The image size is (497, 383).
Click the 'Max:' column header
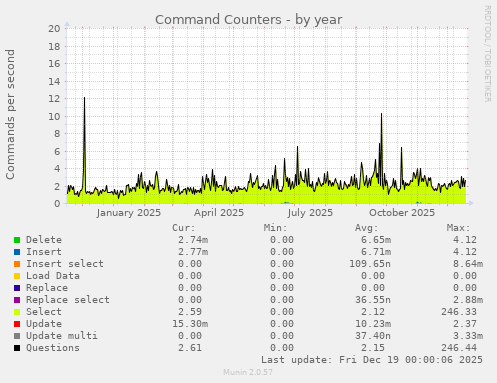458,228
